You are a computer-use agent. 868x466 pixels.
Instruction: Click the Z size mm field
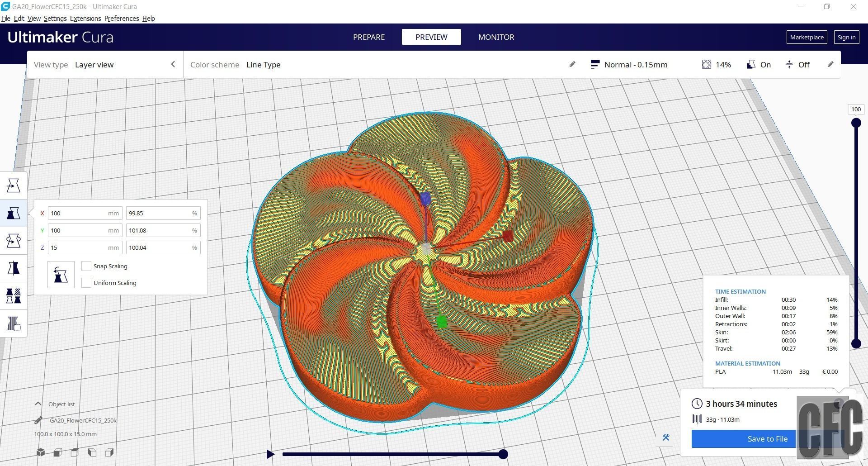coord(85,247)
